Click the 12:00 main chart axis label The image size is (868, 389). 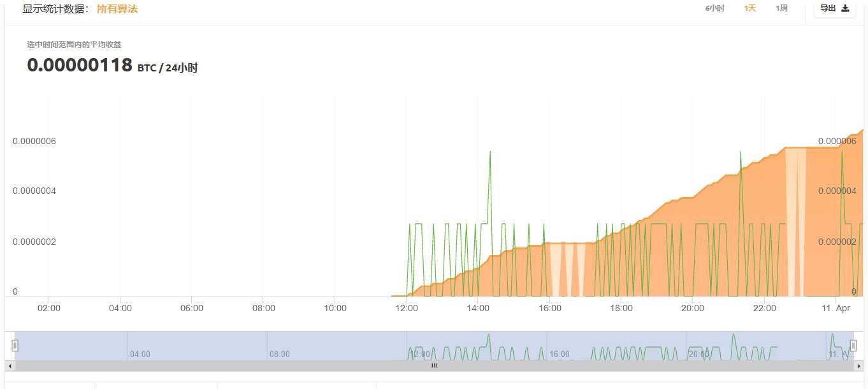click(x=407, y=308)
